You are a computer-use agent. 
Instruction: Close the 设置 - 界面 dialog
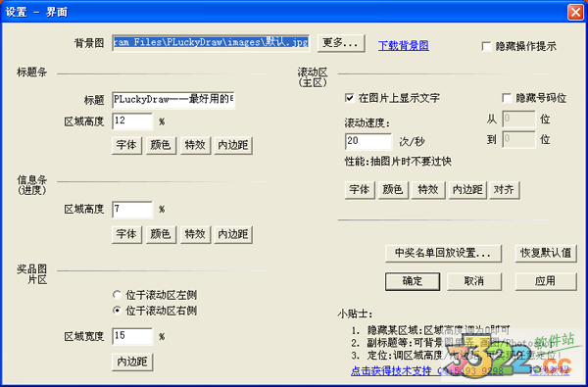pyautogui.click(x=575, y=12)
